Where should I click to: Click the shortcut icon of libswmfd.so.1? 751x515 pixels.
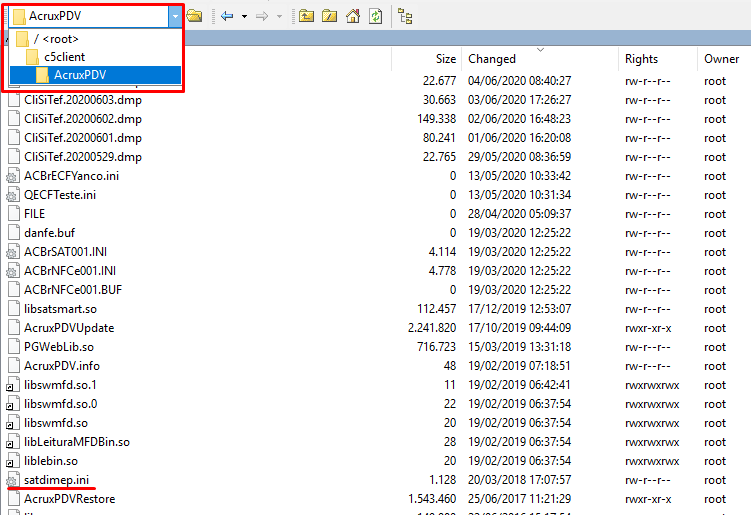tap(13, 385)
